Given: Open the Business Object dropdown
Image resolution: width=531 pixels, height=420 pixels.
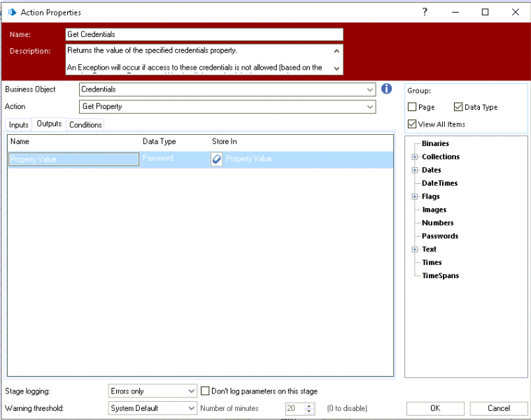Looking at the screenshot, I should (370, 89).
